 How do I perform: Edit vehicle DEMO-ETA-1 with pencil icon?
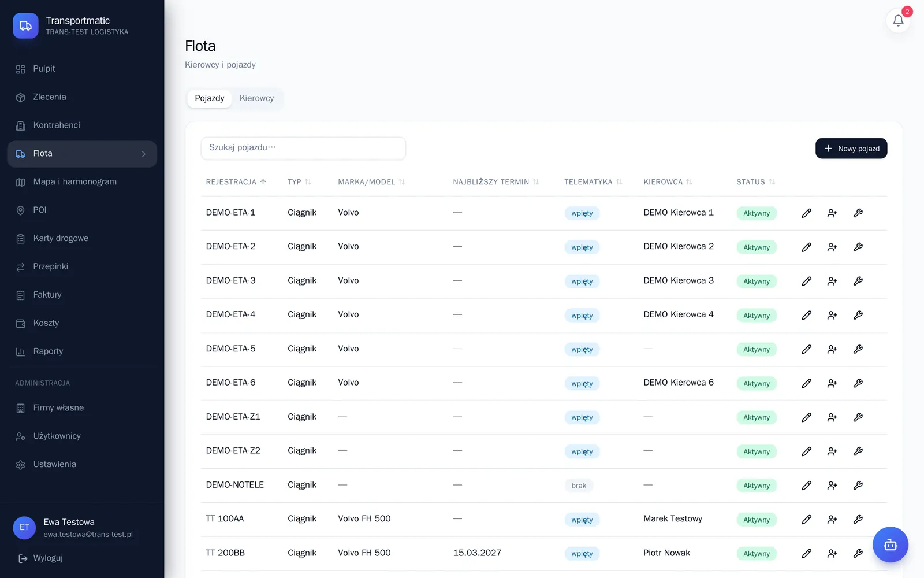[x=807, y=213]
